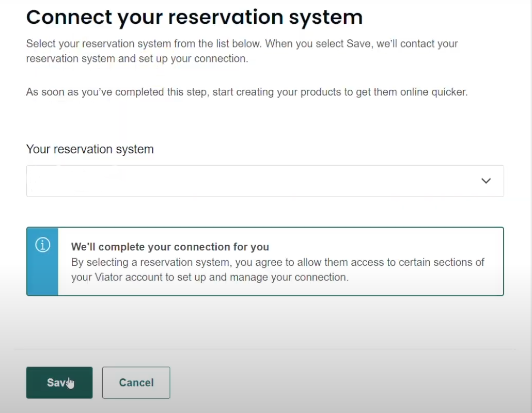The height and width of the screenshot is (413, 532).
Task: Select the 'Connect your reservation system' heading
Action: (x=194, y=17)
